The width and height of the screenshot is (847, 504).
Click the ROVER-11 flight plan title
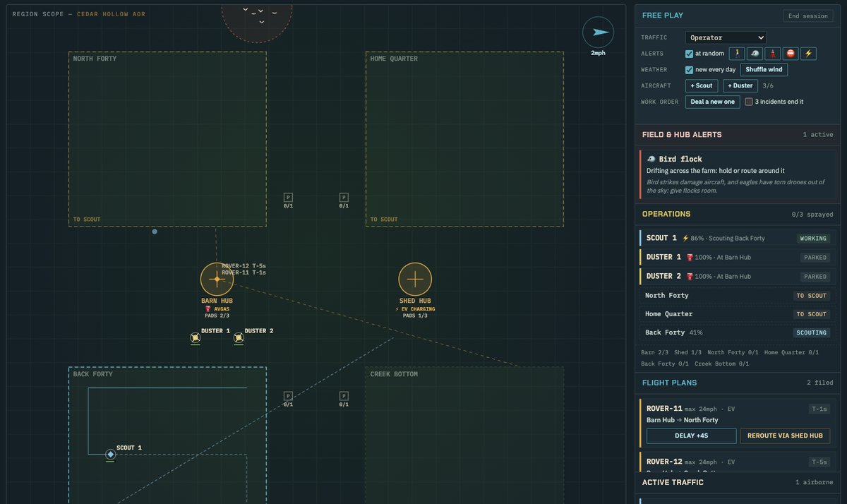point(664,409)
